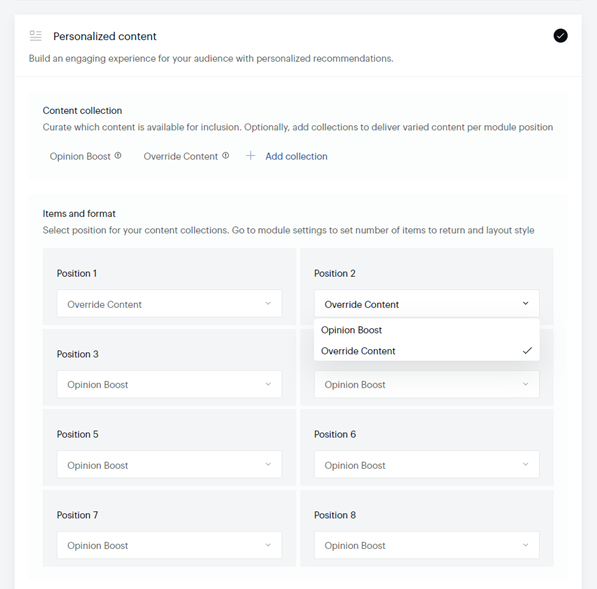Open the dropdown beneath the open Position 2 menu

tap(426, 384)
